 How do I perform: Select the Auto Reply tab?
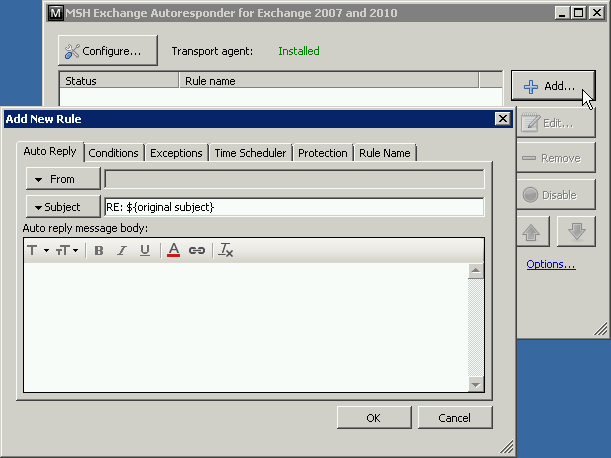pyautogui.click(x=50, y=152)
